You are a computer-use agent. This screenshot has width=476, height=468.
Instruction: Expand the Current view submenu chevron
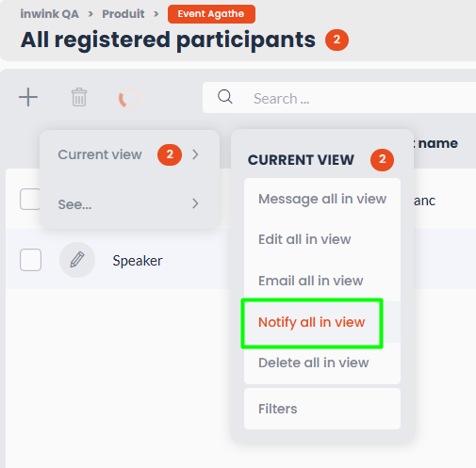coord(195,154)
